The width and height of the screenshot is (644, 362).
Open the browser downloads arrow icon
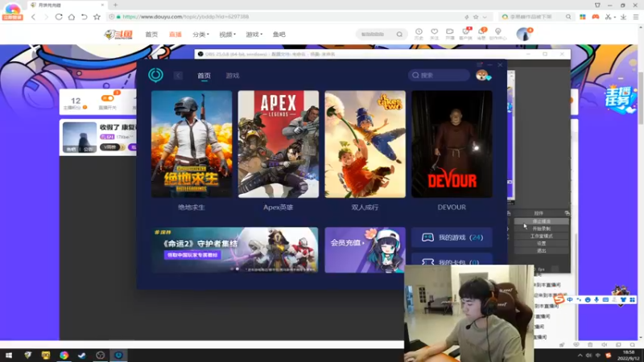[623, 17]
